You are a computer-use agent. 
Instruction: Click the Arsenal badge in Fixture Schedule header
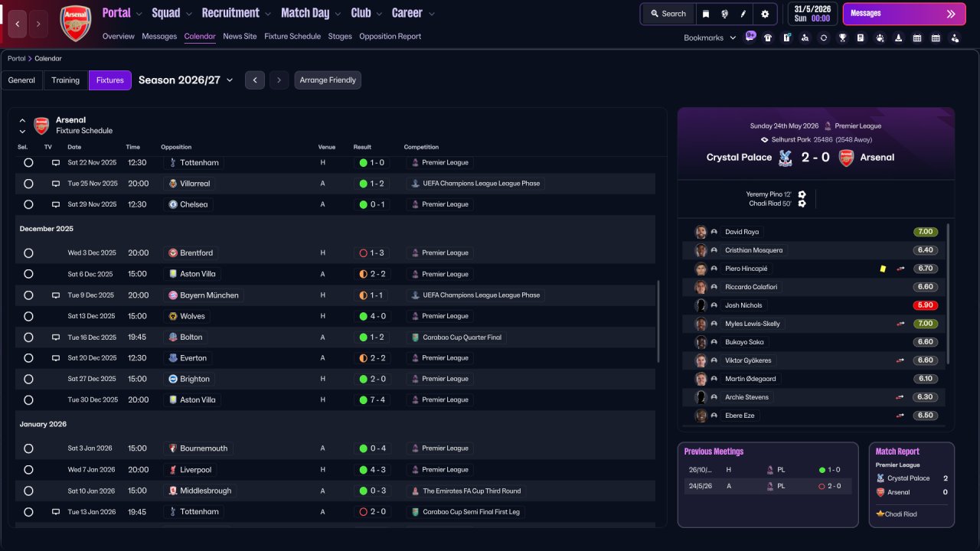pyautogui.click(x=41, y=126)
